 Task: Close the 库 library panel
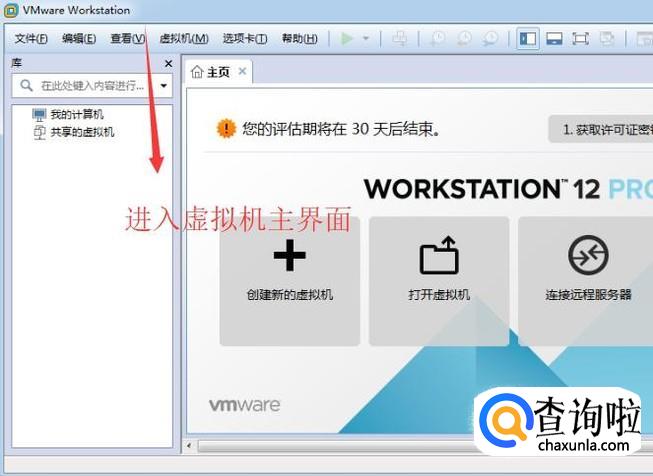168,64
